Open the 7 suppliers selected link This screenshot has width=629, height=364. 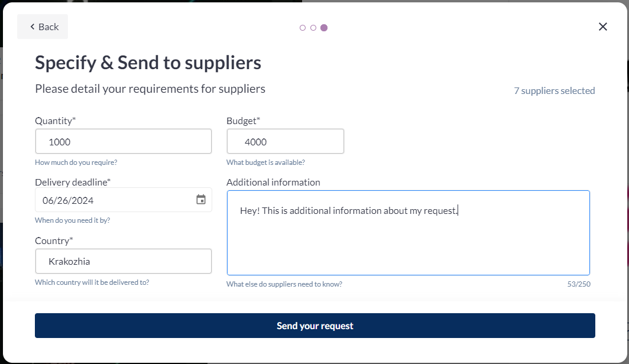point(554,91)
